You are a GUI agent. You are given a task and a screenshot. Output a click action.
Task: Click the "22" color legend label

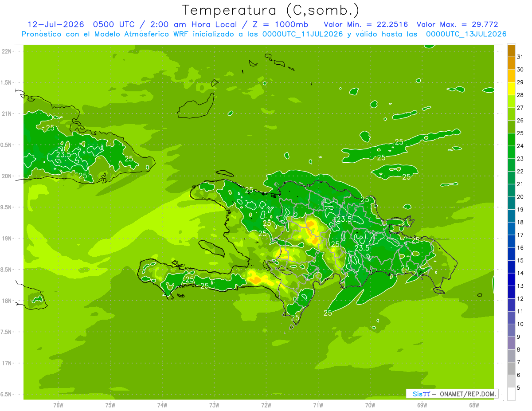520,171
